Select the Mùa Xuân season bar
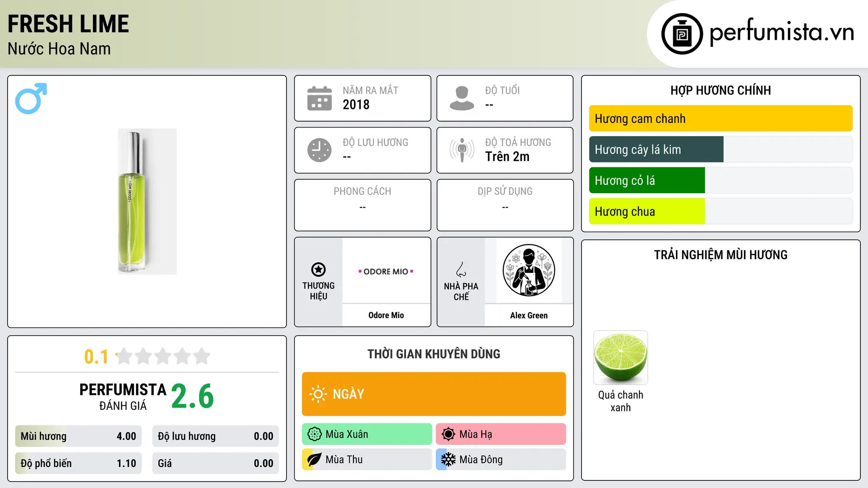 pos(367,434)
